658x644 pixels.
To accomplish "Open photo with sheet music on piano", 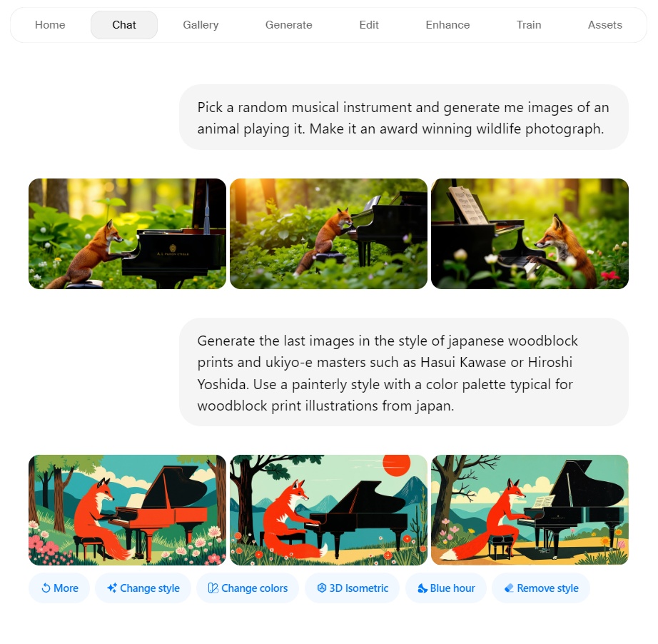I will tap(530, 233).
